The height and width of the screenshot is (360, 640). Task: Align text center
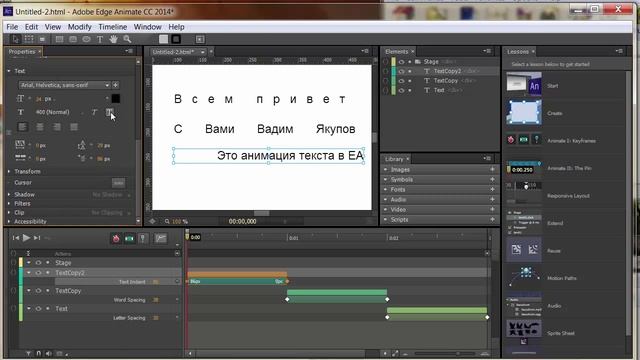[40, 127]
